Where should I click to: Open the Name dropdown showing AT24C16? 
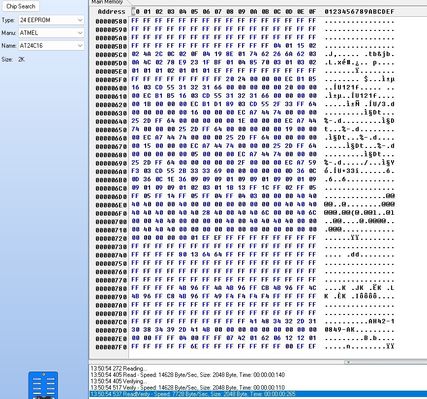51,45
